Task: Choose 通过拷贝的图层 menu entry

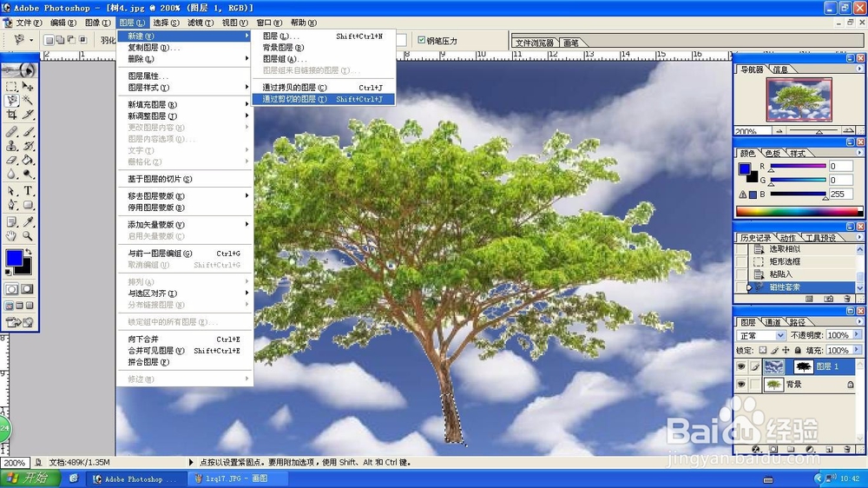Action: pos(323,88)
